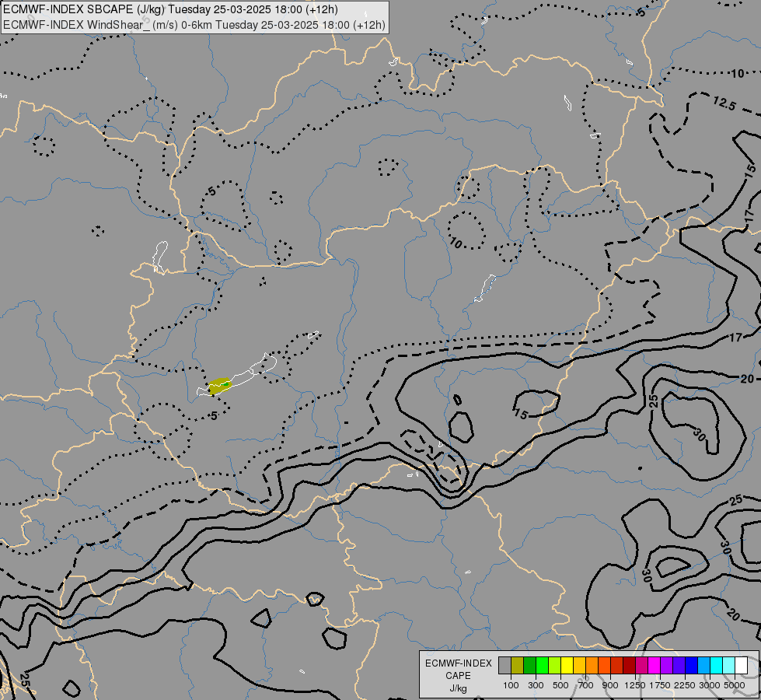
Task: Click the CAPE label in legend
Action: point(458,676)
